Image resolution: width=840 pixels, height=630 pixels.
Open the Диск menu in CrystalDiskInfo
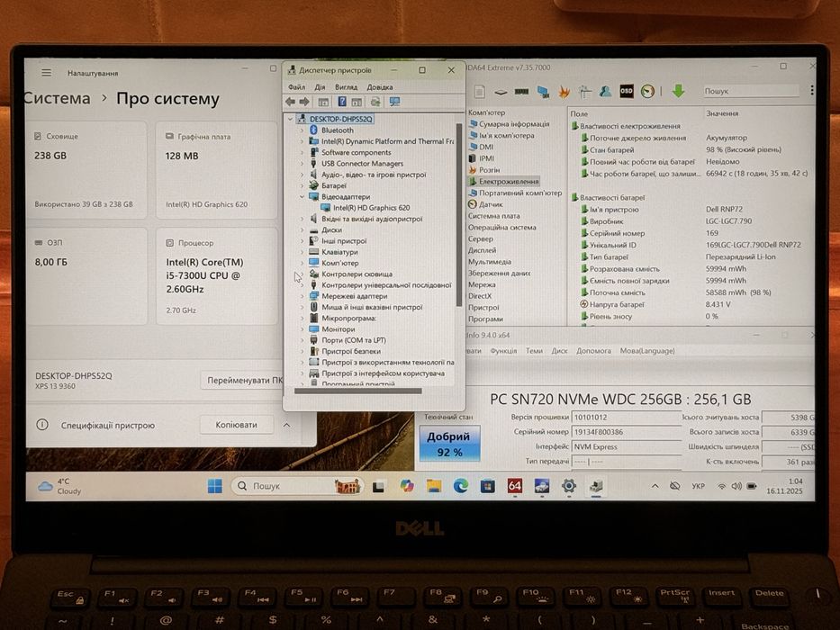click(x=559, y=350)
